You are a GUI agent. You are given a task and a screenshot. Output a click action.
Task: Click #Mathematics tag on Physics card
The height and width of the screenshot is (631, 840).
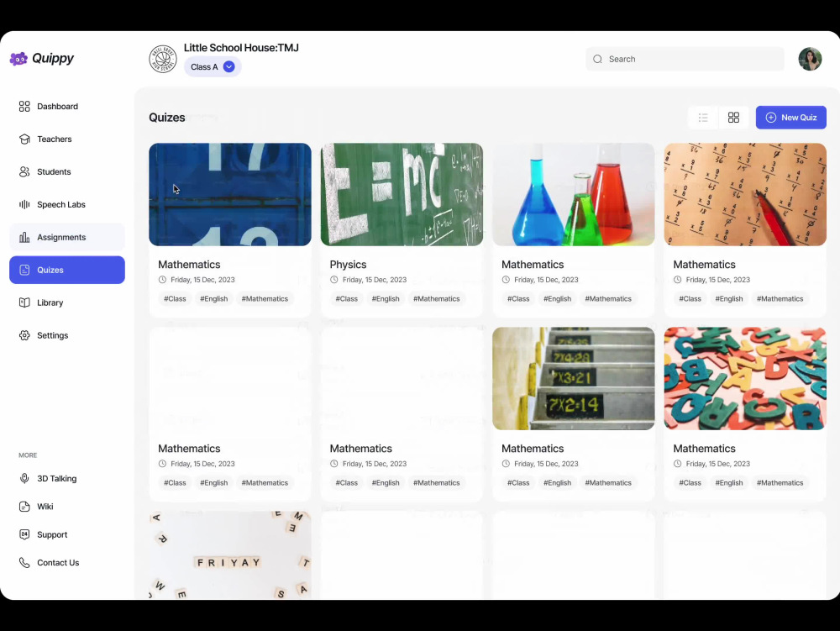click(437, 299)
